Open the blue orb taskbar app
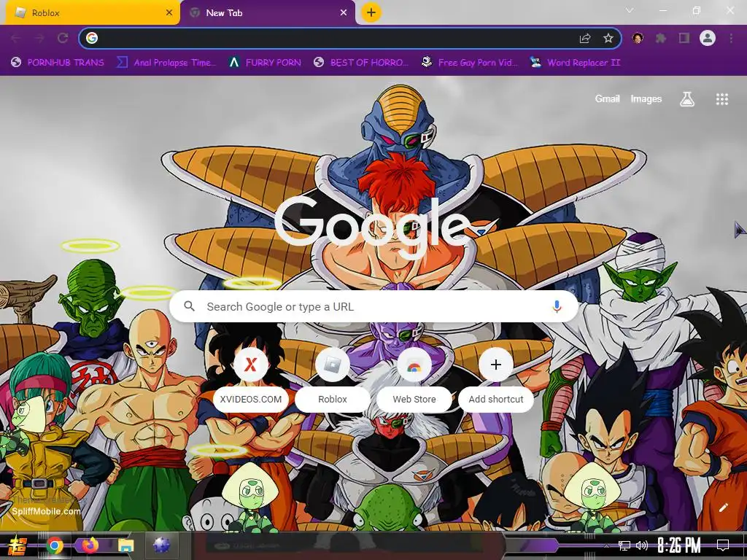 [x=161, y=545]
